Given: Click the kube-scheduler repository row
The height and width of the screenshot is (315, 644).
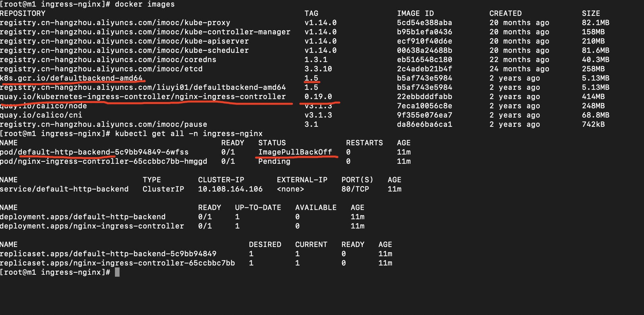Looking at the screenshot, I should (124, 51).
